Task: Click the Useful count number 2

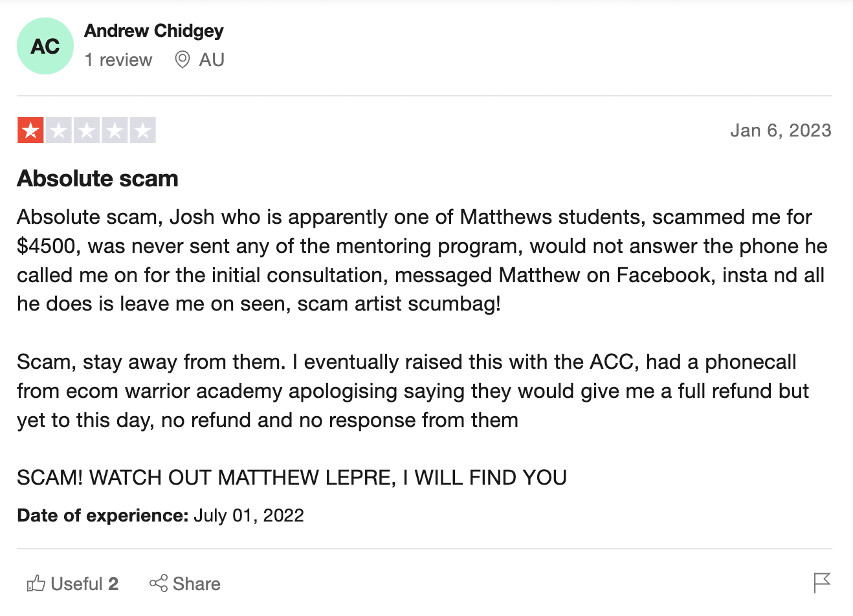Action: tap(113, 584)
